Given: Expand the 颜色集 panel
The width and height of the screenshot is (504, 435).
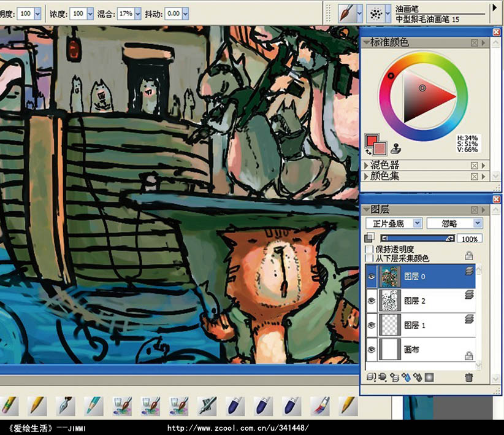Looking at the screenshot, I should coord(367,176).
